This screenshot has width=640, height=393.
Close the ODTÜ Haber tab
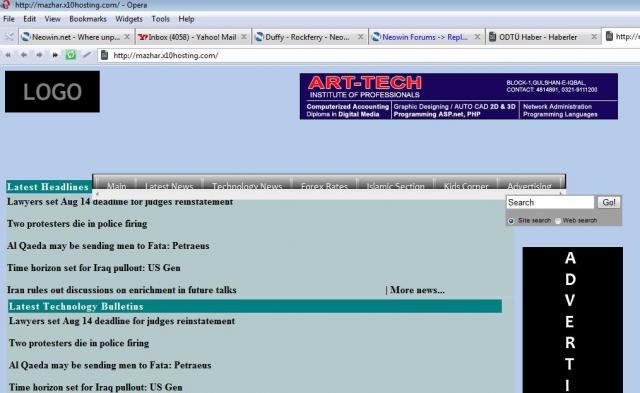pyautogui.click(x=594, y=37)
